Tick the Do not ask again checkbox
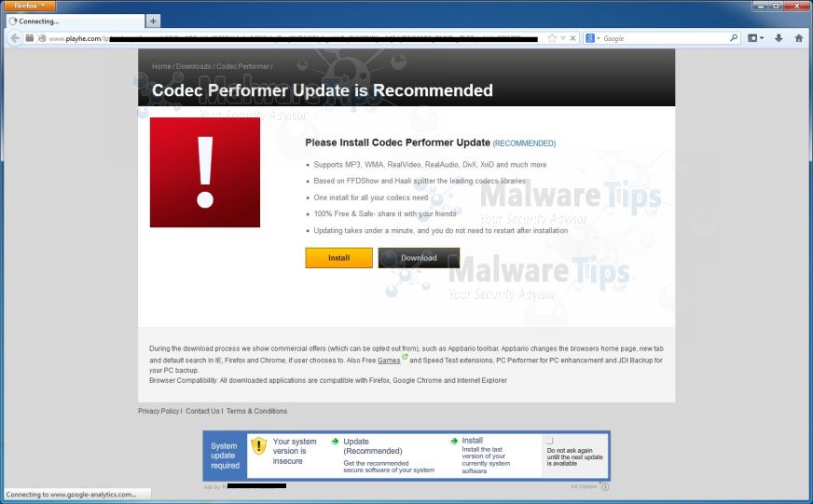This screenshot has height=504, width=813. click(549, 441)
